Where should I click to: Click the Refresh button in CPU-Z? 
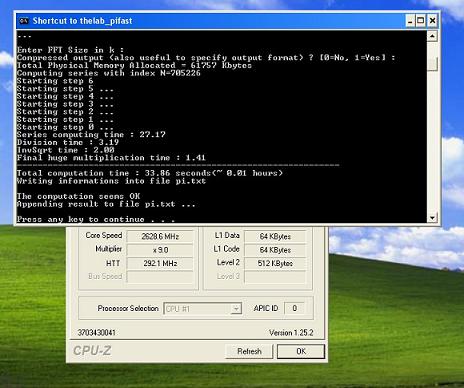click(249, 351)
